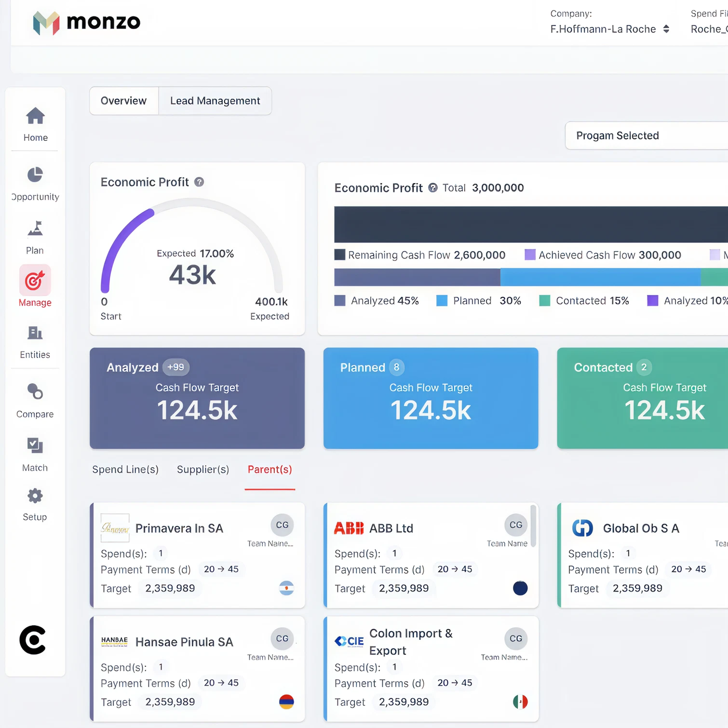This screenshot has height=728, width=728.
Task: Open the Setup gear icon
Action: point(35,496)
